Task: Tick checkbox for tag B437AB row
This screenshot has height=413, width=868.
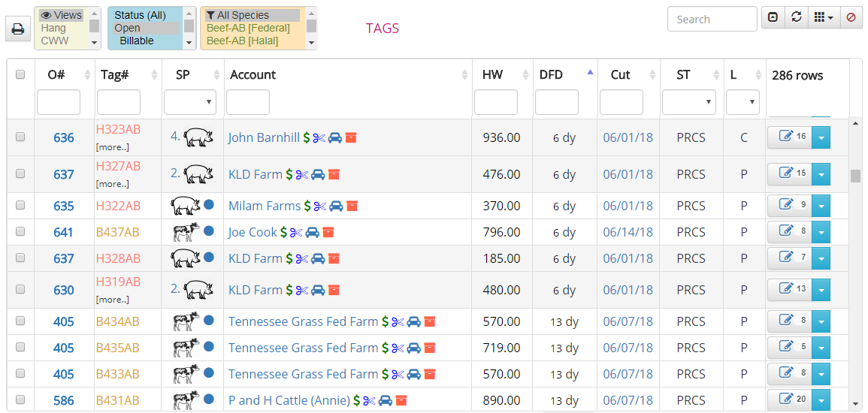Action: tap(20, 232)
